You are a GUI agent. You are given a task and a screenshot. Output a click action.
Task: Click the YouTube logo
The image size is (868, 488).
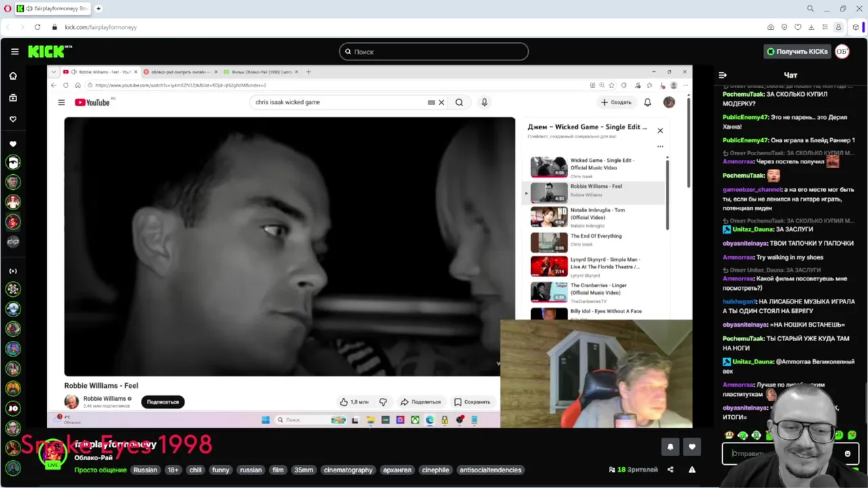(x=93, y=102)
